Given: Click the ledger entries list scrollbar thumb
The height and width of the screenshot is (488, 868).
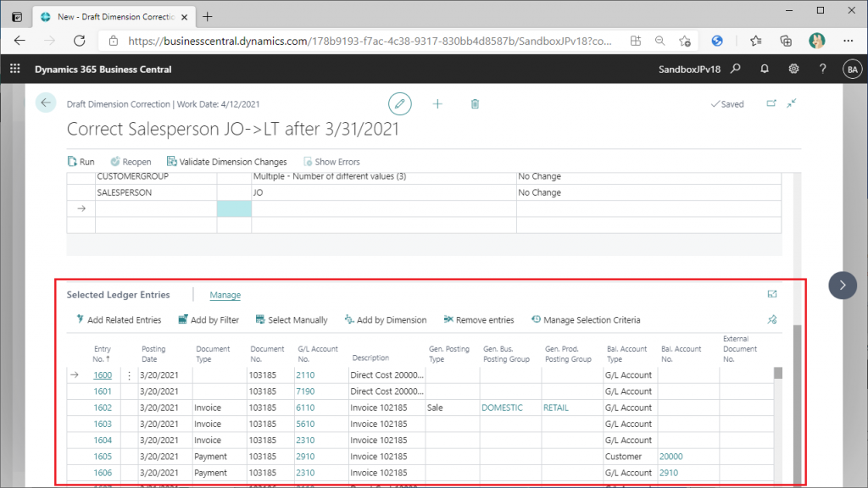Looking at the screenshot, I should pyautogui.click(x=778, y=373).
